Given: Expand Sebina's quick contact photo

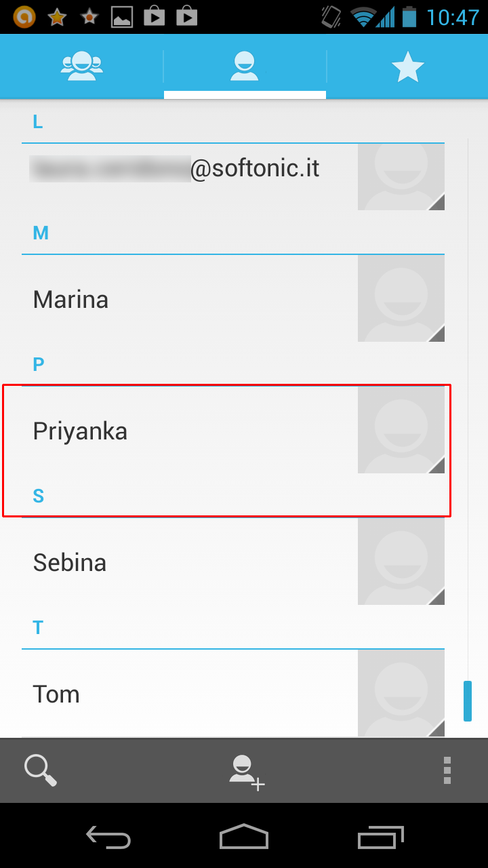Looking at the screenshot, I should [401, 561].
